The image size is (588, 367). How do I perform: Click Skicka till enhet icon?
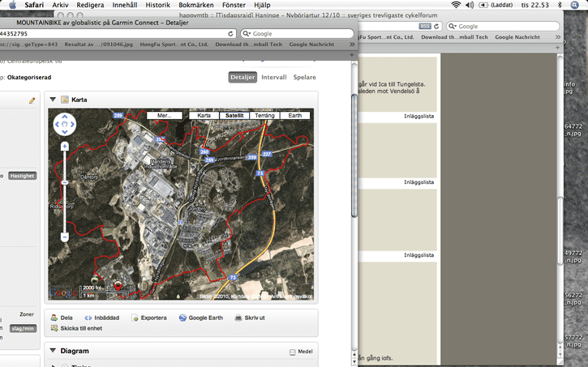(x=54, y=328)
